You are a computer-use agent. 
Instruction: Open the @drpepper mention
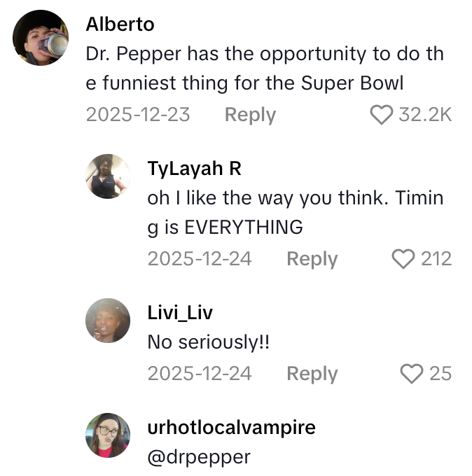[x=198, y=457]
